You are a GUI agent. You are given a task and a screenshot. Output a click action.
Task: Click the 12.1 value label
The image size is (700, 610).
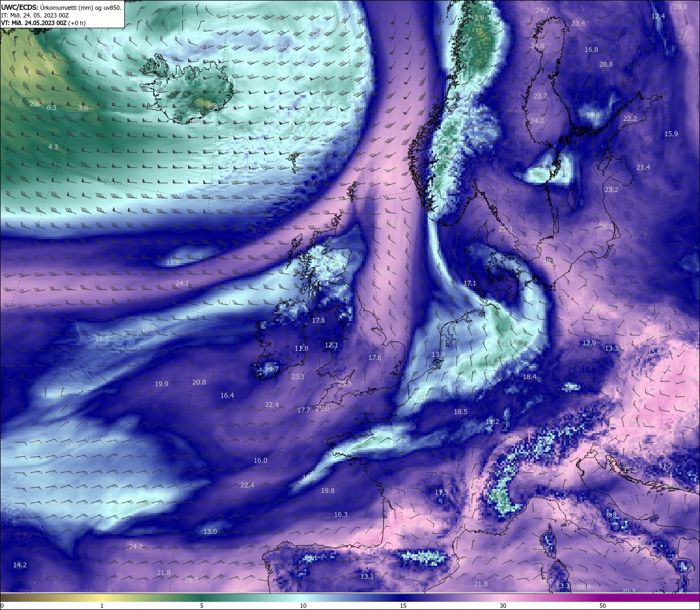(x=331, y=345)
